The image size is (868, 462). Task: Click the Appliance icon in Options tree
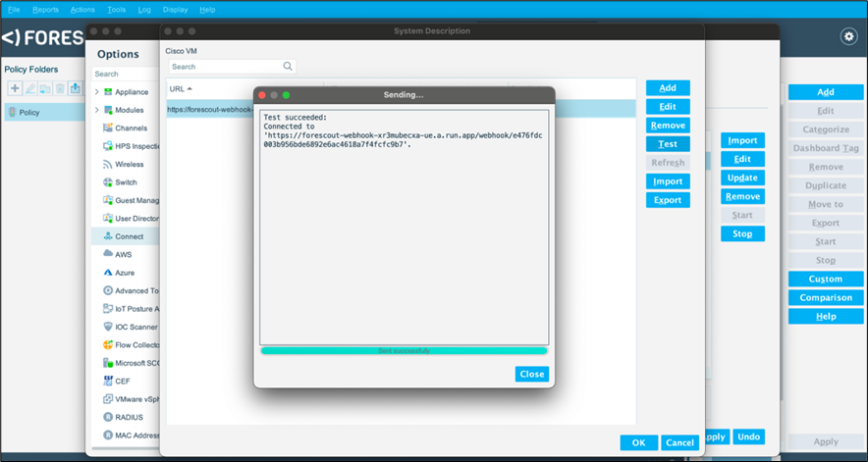coord(108,92)
